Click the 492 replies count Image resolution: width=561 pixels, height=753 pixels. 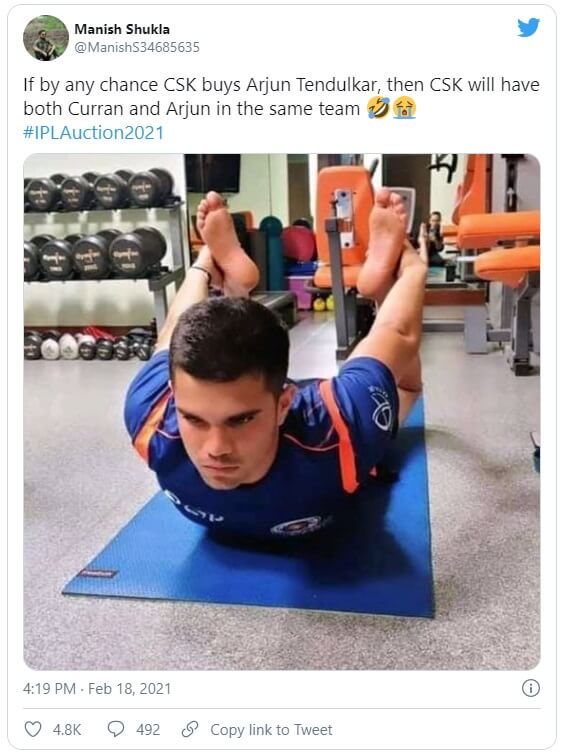coord(148,729)
